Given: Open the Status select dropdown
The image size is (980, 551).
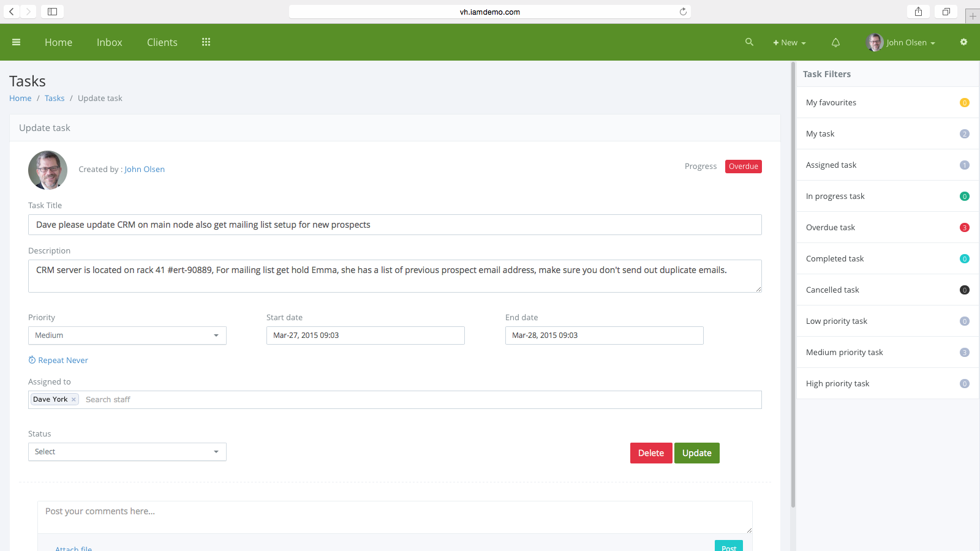Looking at the screenshot, I should 127,452.
